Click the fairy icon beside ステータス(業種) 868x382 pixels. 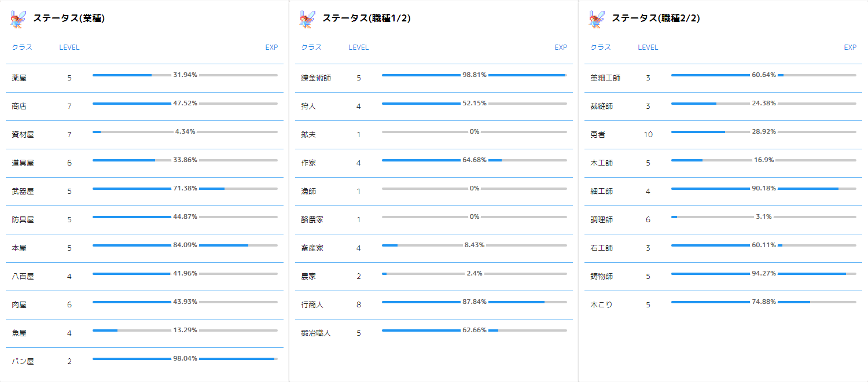point(18,19)
